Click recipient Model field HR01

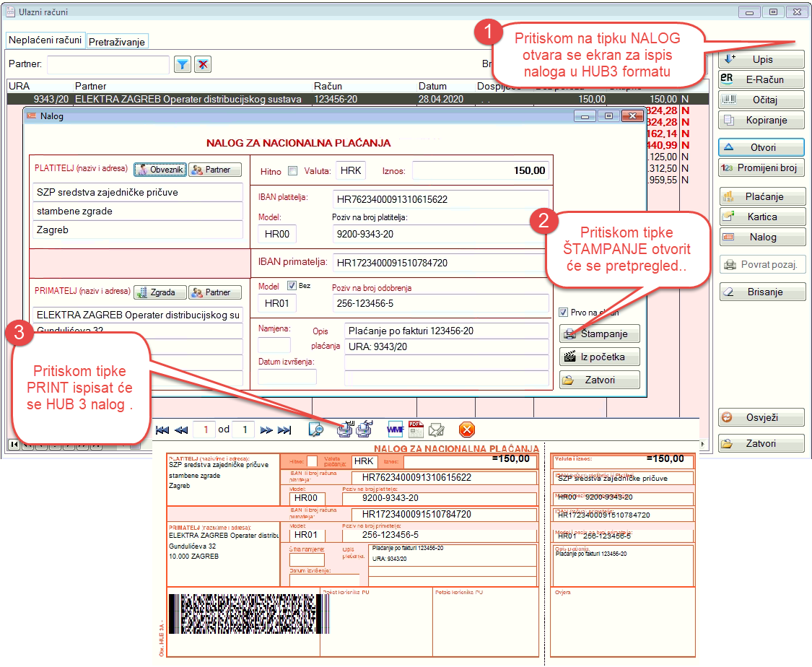pos(277,303)
